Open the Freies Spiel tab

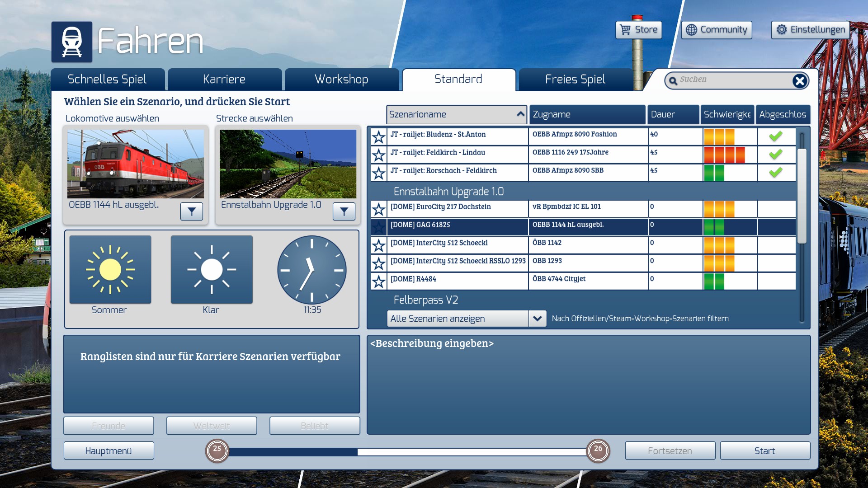(575, 80)
